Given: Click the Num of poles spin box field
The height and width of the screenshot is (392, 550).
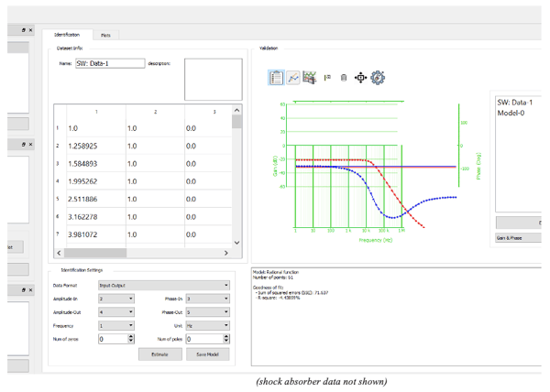Looking at the screenshot, I should pyautogui.click(x=204, y=339).
